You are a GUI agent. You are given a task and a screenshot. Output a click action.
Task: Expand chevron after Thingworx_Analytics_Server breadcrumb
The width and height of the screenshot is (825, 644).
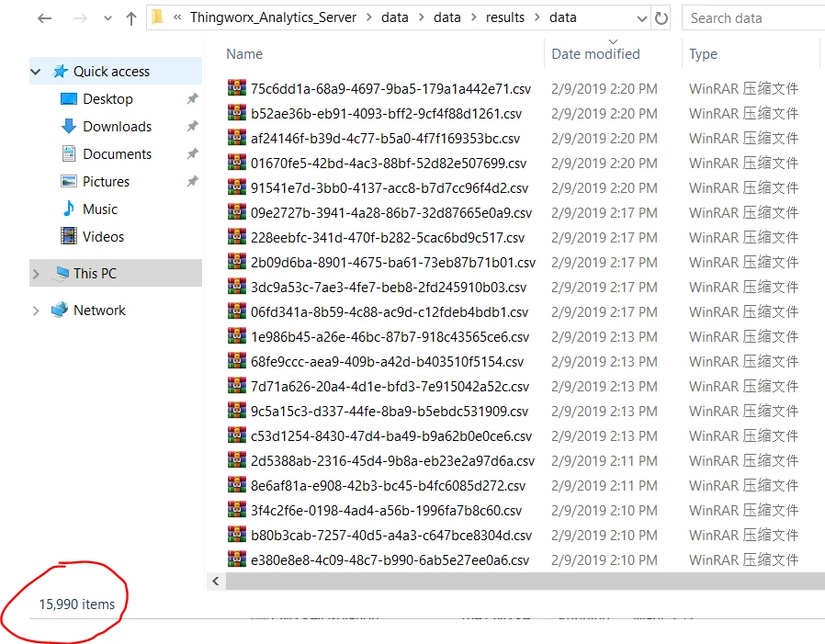click(368, 17)
